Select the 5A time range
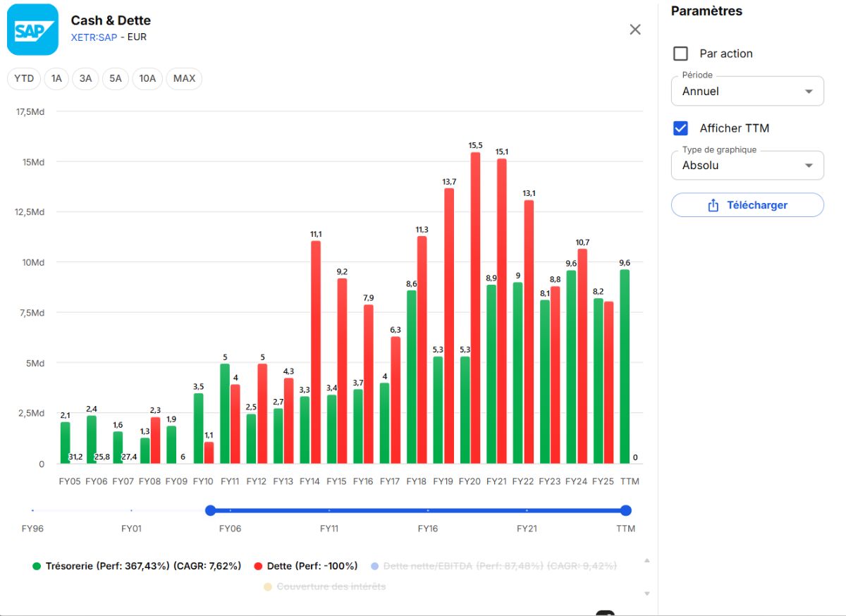The width and height of the screenshot is (846, 616). pos(115,78)
